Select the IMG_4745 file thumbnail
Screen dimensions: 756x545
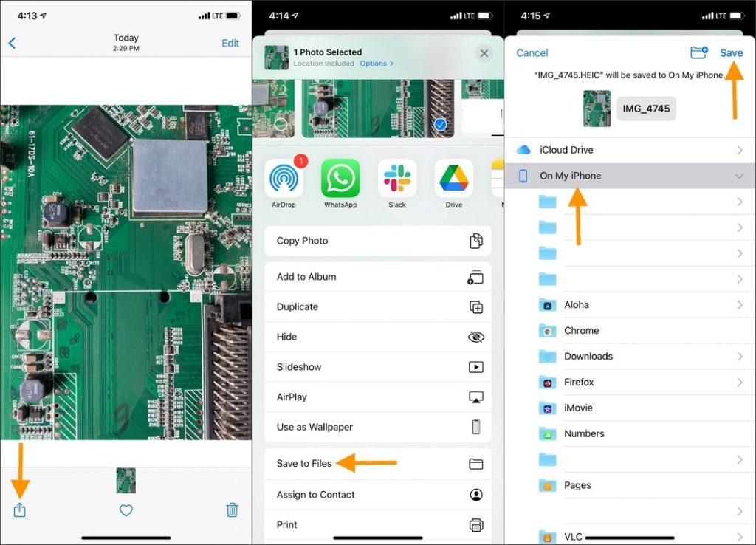coord(597,108)
